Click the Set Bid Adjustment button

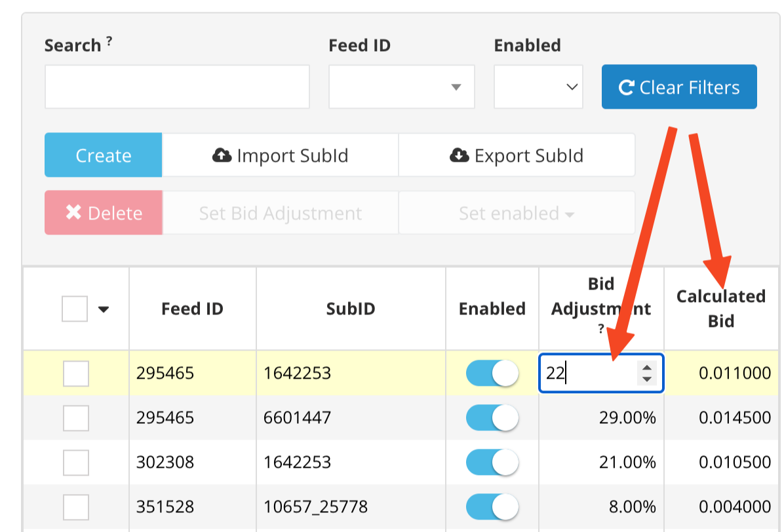tap(280, 213)
